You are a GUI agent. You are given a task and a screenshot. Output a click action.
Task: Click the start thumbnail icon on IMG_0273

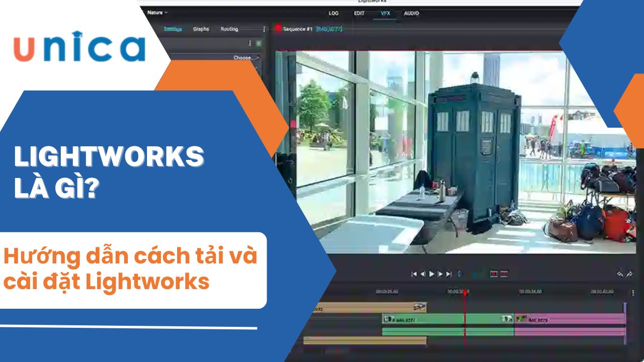coord(521,319)
